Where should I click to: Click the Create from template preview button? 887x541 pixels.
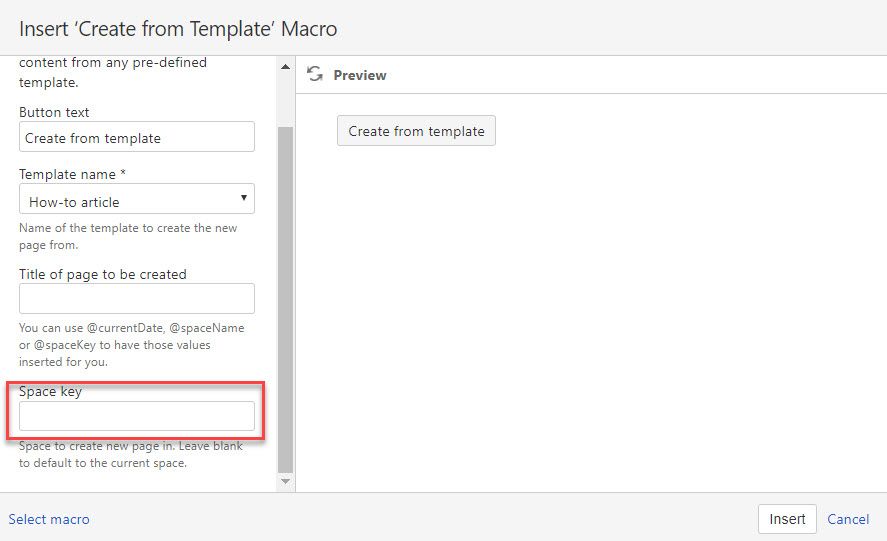(416, 131)
